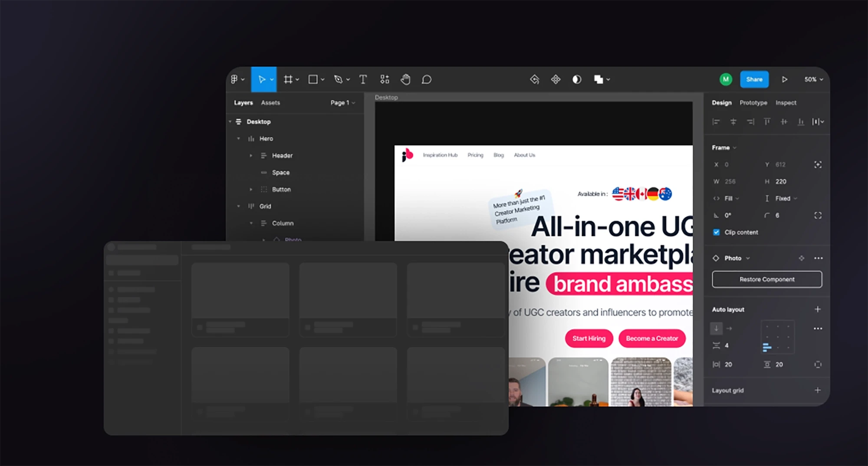Click independent padding icon in Auto layout
The width and height of the screenshot is (868, 466).
point(818,364)
